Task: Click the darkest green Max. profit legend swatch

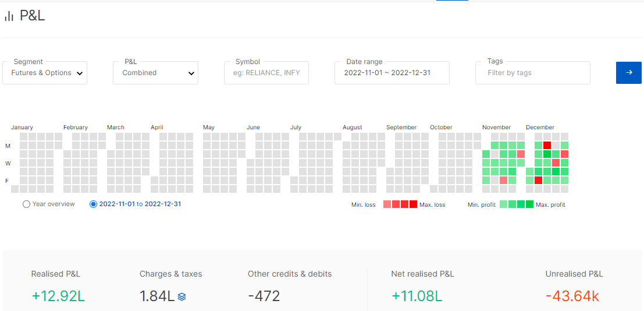Action: [x=530, y=204]
